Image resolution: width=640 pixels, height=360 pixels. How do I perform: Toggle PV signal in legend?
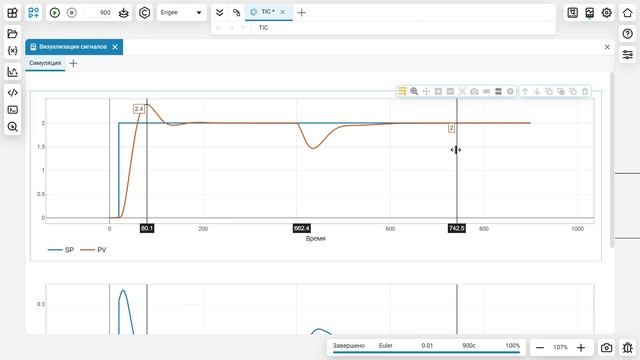93,250
